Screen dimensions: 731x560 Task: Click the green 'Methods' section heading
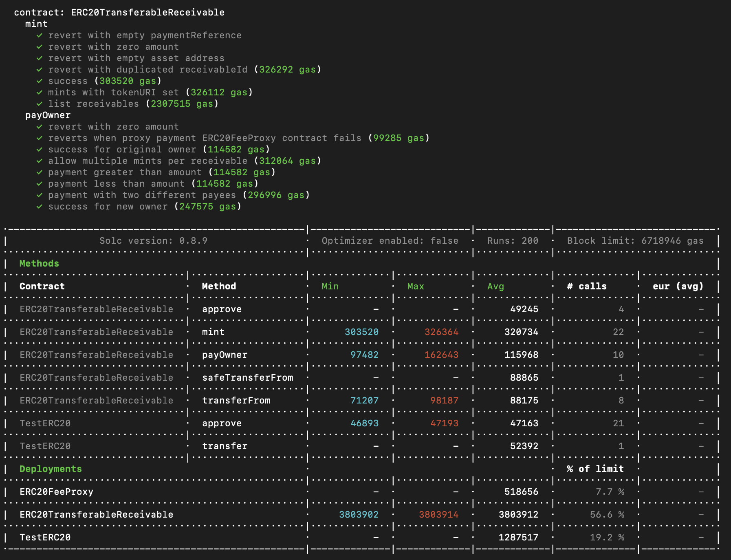(x=39, y=264)
